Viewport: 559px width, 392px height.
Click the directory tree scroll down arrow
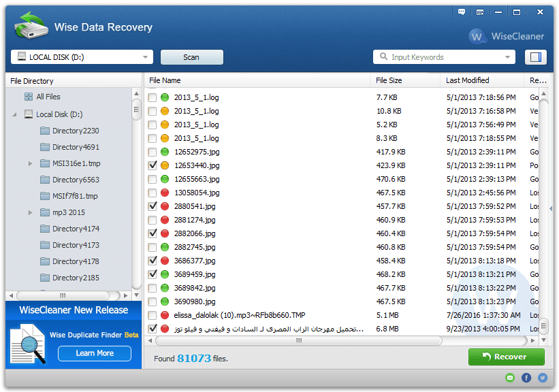136,295
